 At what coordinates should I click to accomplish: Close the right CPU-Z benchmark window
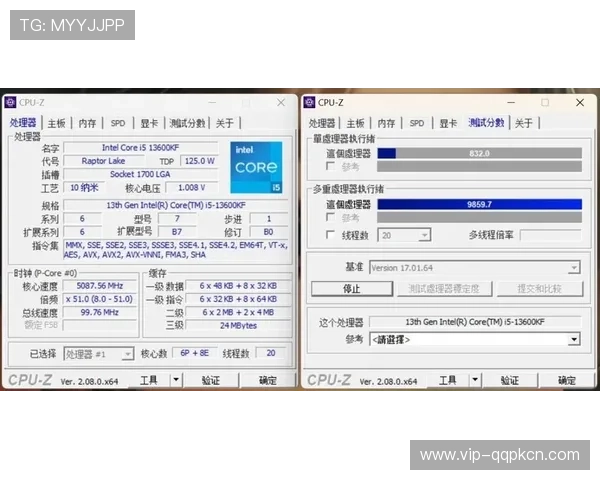580,102
